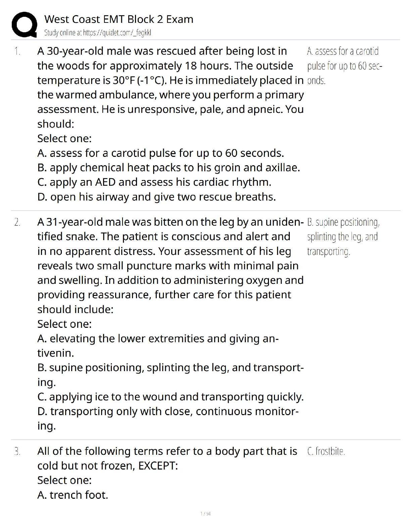The width and height of the screenshot is (411, 532).
Task: Select option B apply chemical heat packs
Action: click(169, 168)
